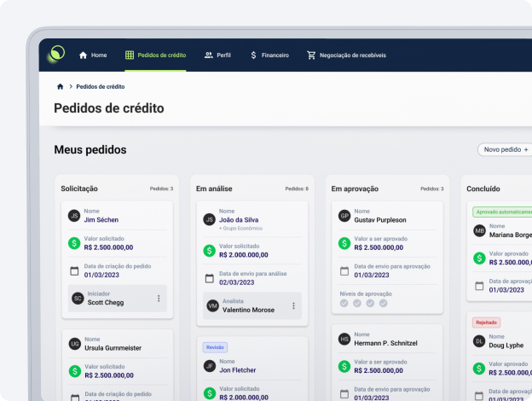Click the Aprovado automaticamente tag
532x401 pixels.
coord(503,212)
